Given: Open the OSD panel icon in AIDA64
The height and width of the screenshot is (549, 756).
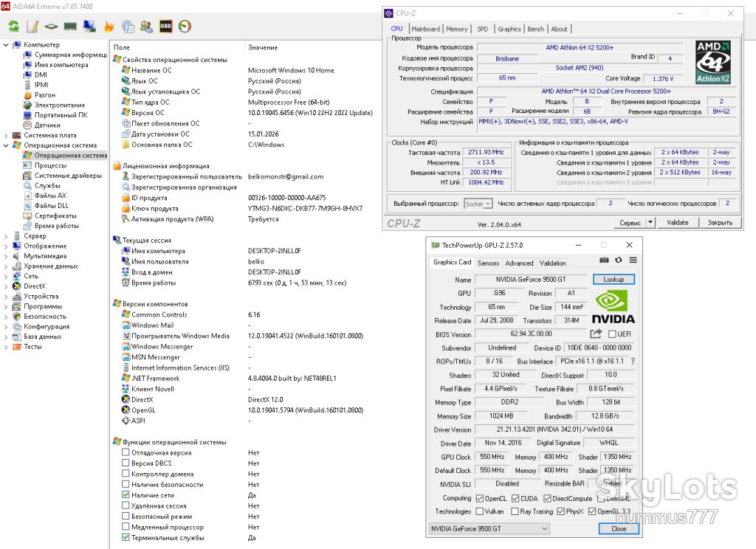Looking at the screenshot, I should 165,26.
